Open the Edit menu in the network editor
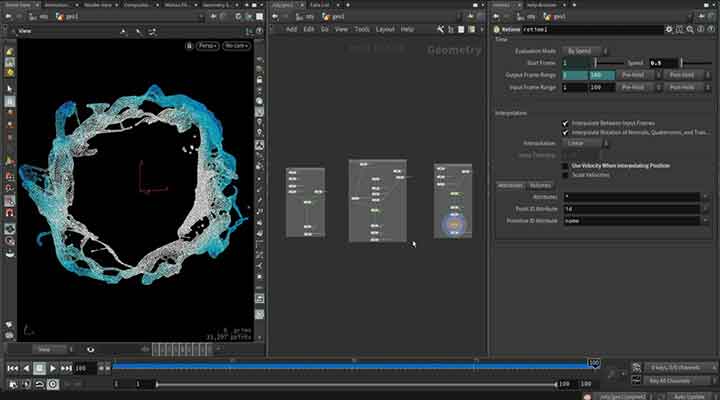Viewport: 720px width, 400px height. point(309,29)
